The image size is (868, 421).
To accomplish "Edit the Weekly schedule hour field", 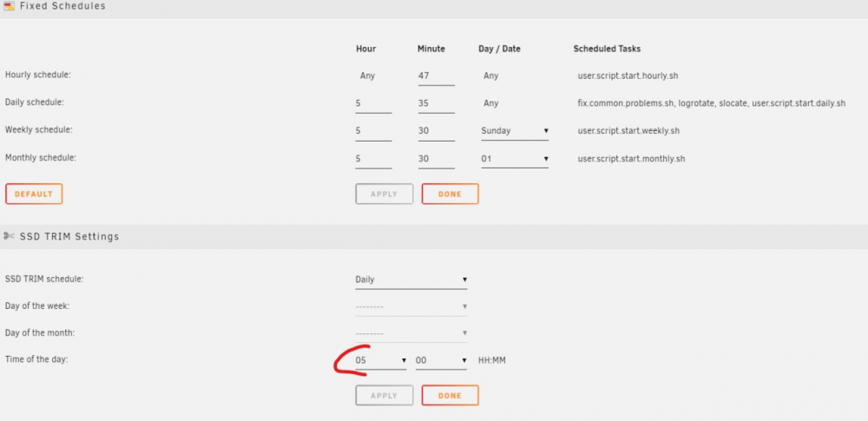I will 373,131.
